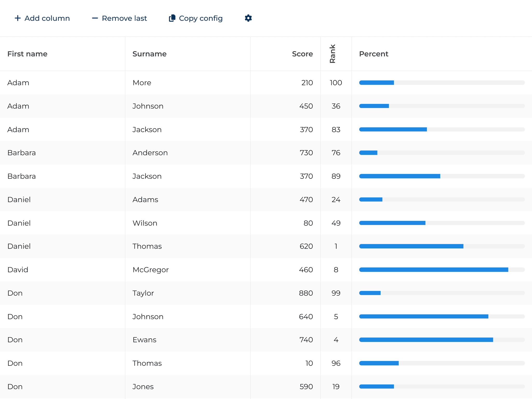Viewport: 532px width, 399px height.
Task: Click the copy icon beside Copy config
Action: (x=172, y=18)
